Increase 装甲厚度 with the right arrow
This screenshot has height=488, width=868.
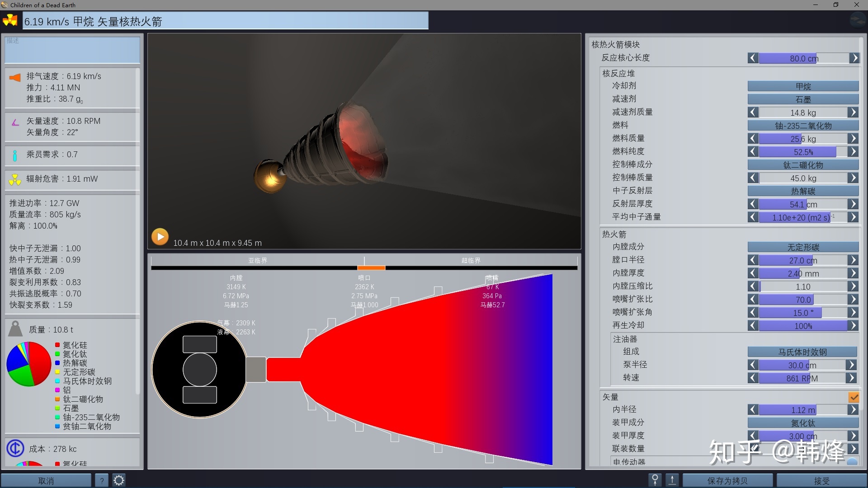tap(853, 436)
